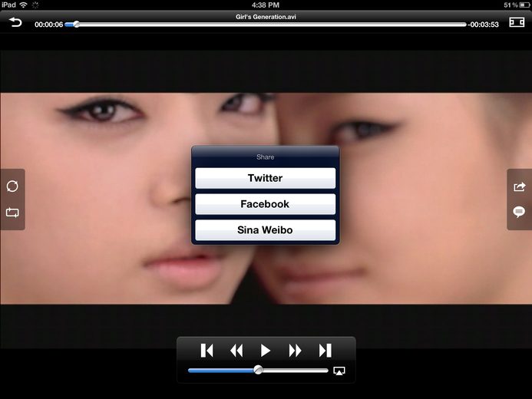Toggle the aspect ratio screen-fit icon

[517, 22]
